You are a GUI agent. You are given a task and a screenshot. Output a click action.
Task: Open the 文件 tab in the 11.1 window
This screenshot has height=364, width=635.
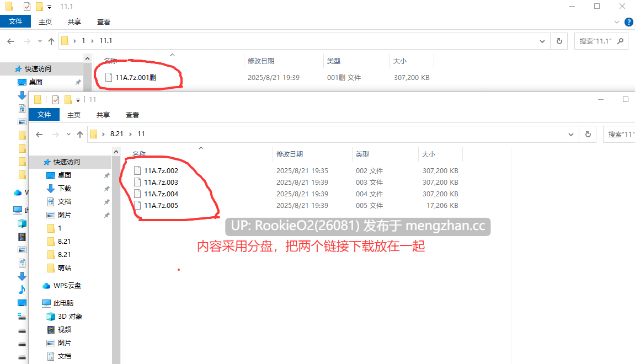[x=15, y=22]
